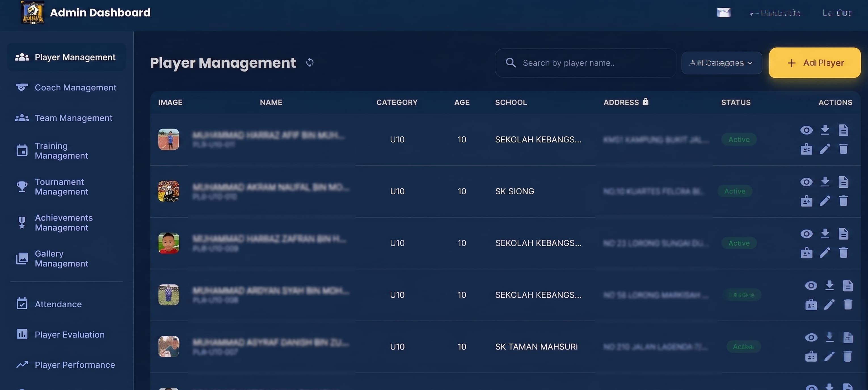Open Coach Management in the sidebar
Viewport: 868px width, 390px height.
(66, 88)
